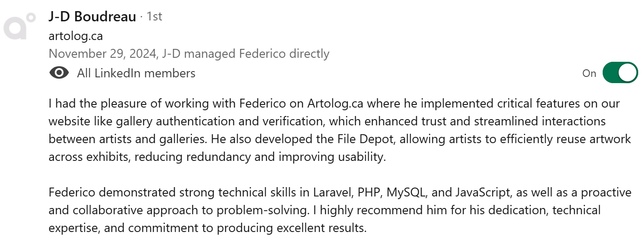Screen dimensions: 644x240
Task: Click the artolog.ca headline under the name
Action: tap(76, 36)
